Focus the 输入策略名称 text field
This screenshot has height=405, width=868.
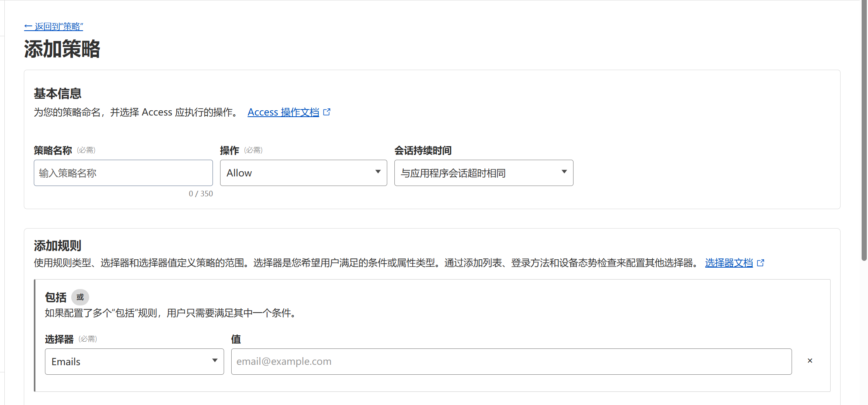(123, 173)
